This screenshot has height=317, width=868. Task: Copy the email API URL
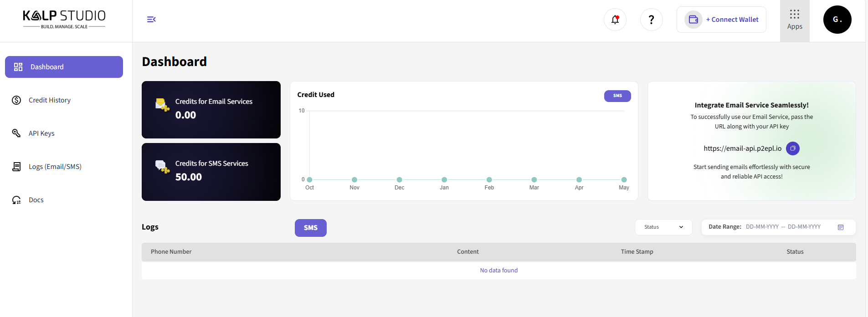[793, 148]
